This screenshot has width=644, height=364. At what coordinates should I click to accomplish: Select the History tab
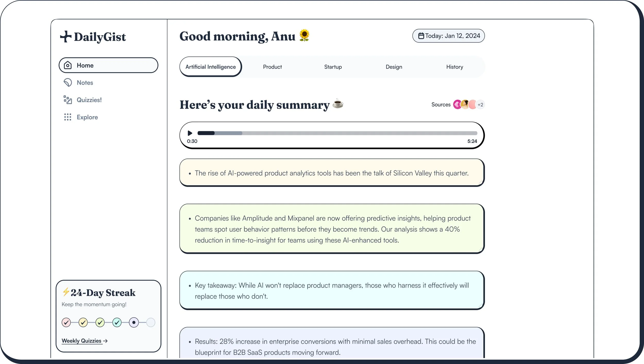click(454, 67)
